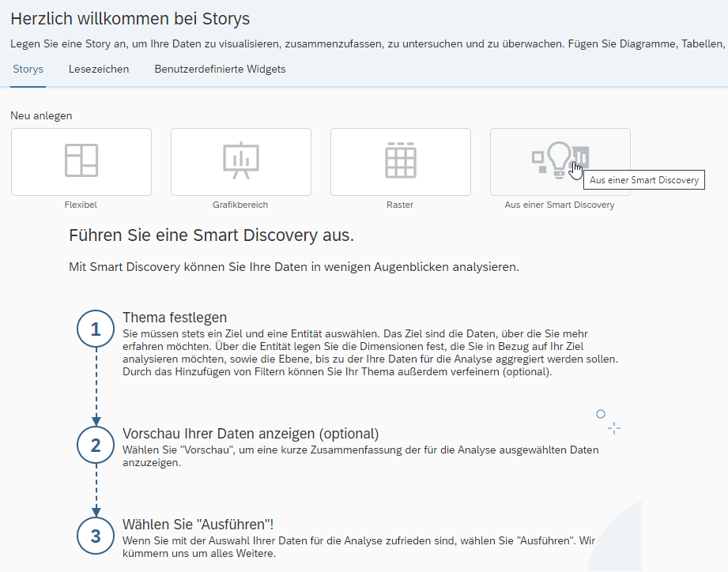Click the 'Thema festlegen' step heading
Screen dimensions: 728x572
[x=175, y=318]
